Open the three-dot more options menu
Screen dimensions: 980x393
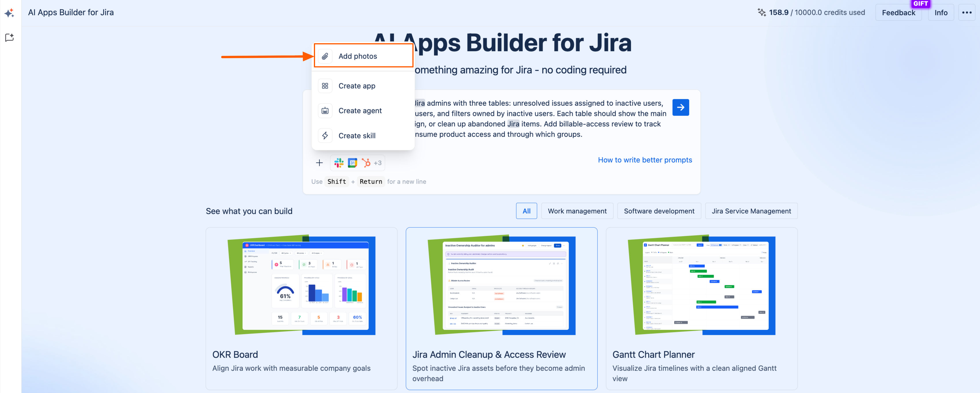tap(967, 13)
